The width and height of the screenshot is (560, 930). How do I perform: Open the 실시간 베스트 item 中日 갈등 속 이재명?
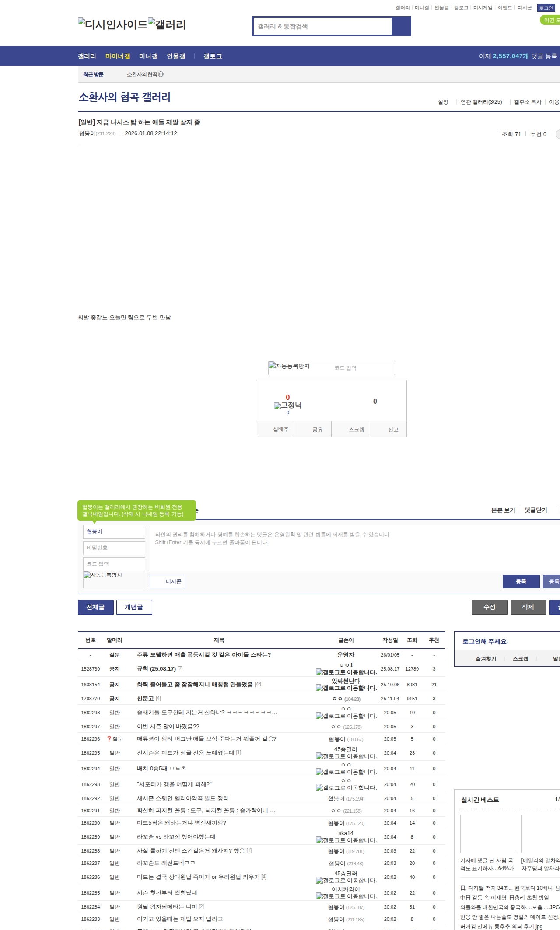[x=504, y=898]
